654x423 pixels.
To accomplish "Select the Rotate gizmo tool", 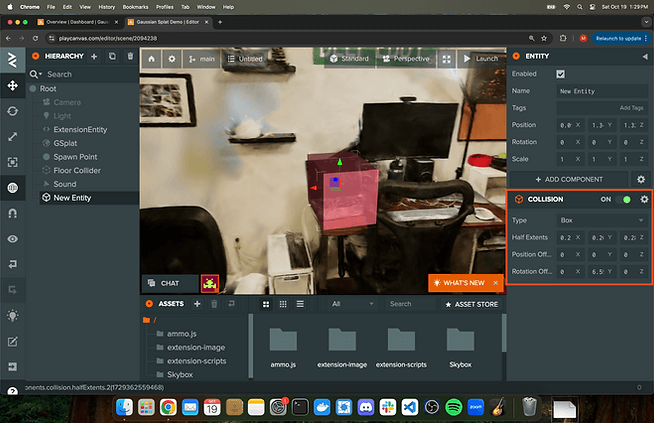I will coord(12,110).
